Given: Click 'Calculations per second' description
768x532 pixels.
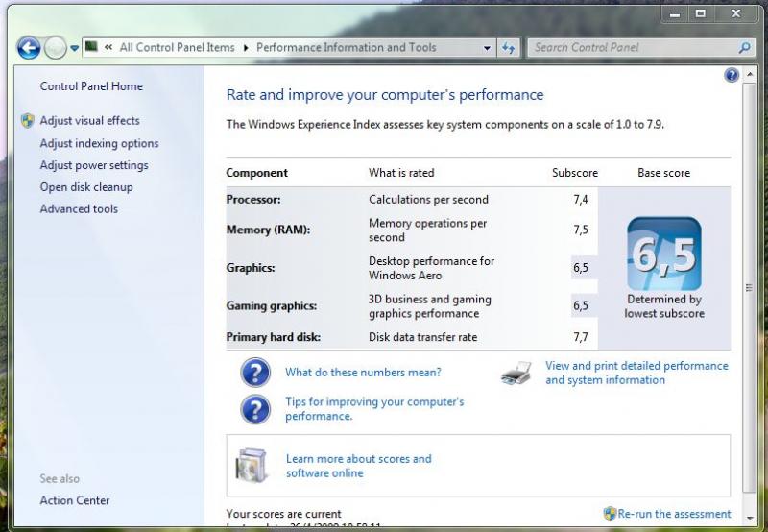Looking at the screenshot, I should pyautogui.click(x=428, y=200).
